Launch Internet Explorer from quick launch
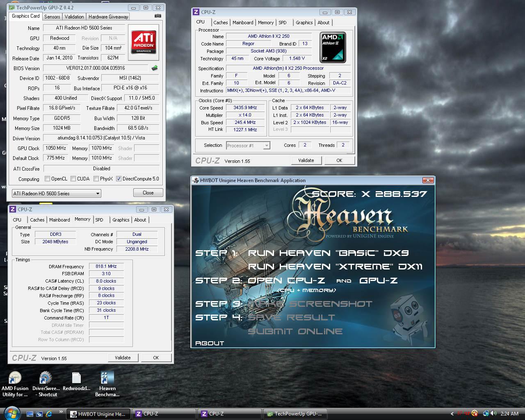 pos(49,414)
